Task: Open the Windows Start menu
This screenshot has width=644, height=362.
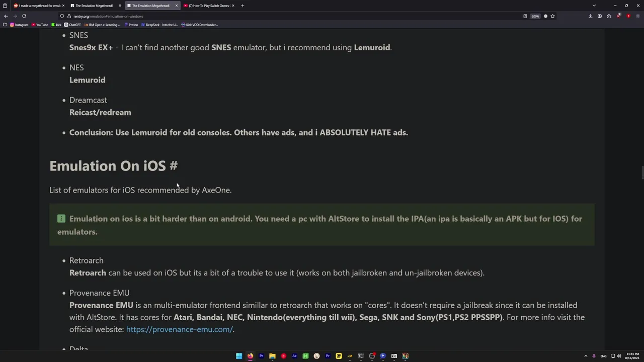Action: (239, 356)
